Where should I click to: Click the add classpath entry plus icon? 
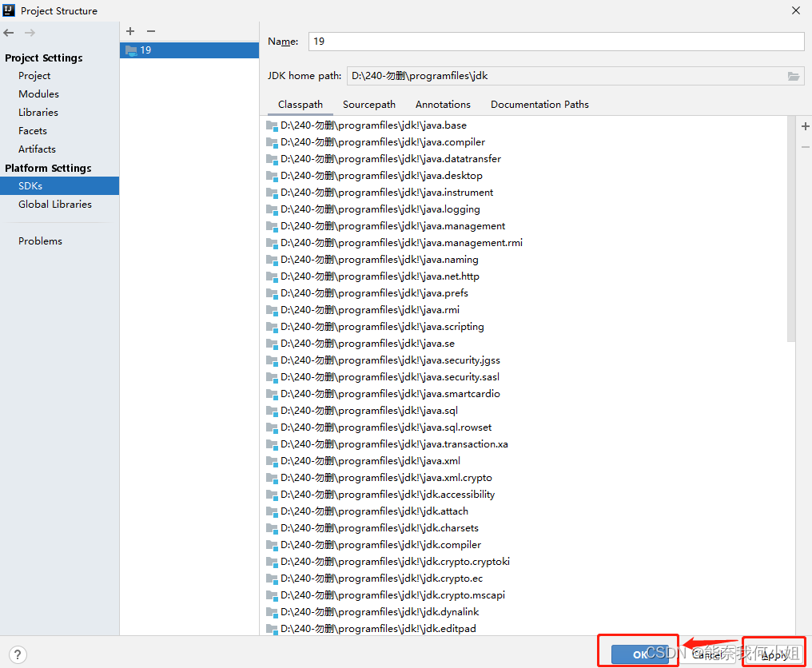click(x=805, y=126)
